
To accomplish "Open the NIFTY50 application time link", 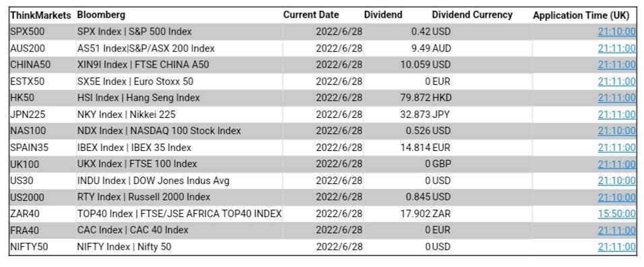I will [x=616, y=247].
